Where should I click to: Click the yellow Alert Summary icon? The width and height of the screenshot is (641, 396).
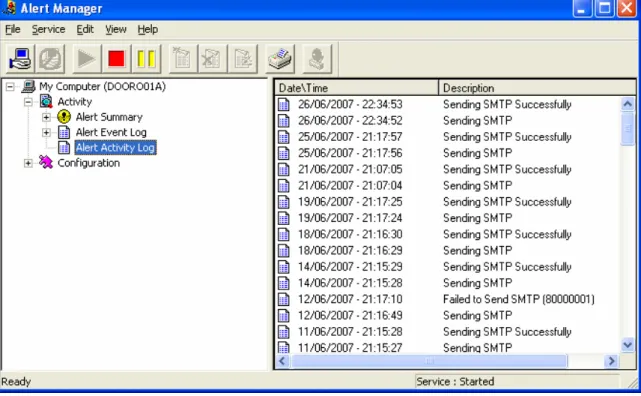[x=64, y=117]
